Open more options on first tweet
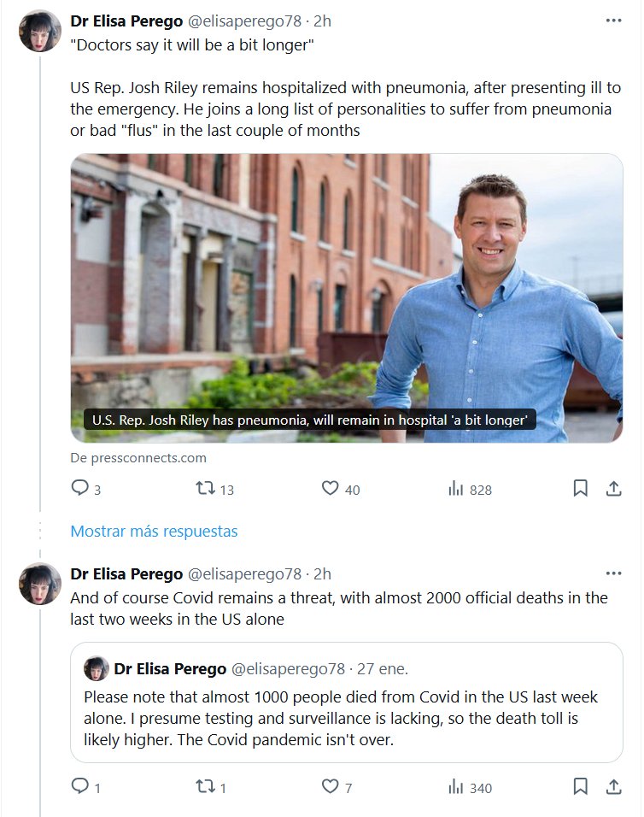Screen dimensions: 644x817 613,21
